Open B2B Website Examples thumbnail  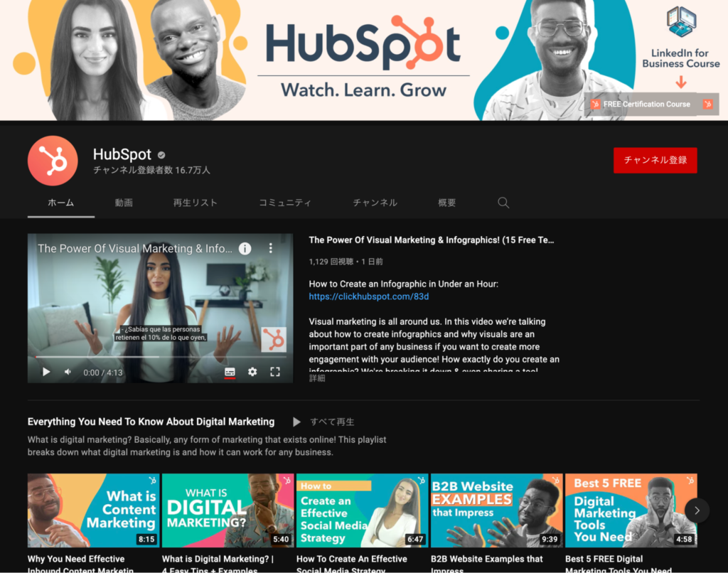pyautogui.click(x=497, y=510)
